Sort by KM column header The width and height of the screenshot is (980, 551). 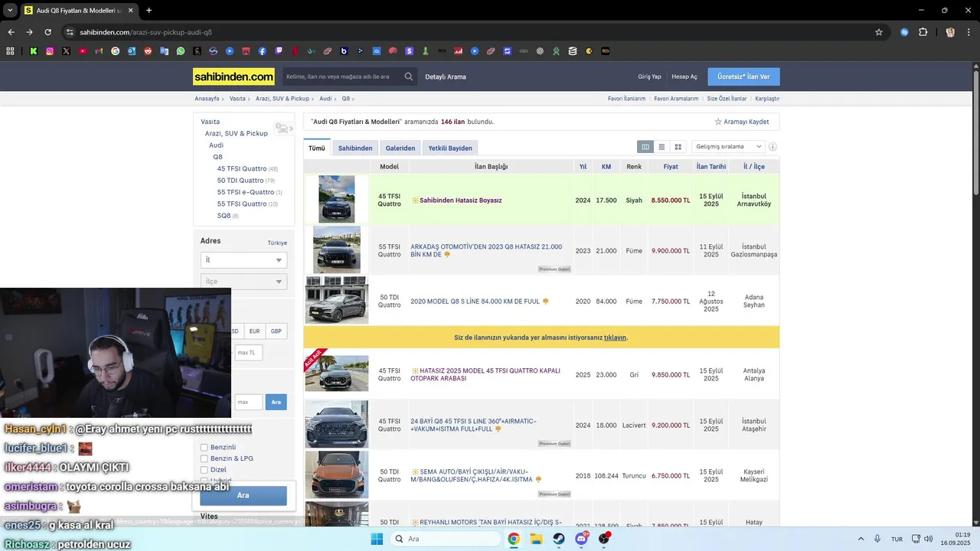coord(606,166)
